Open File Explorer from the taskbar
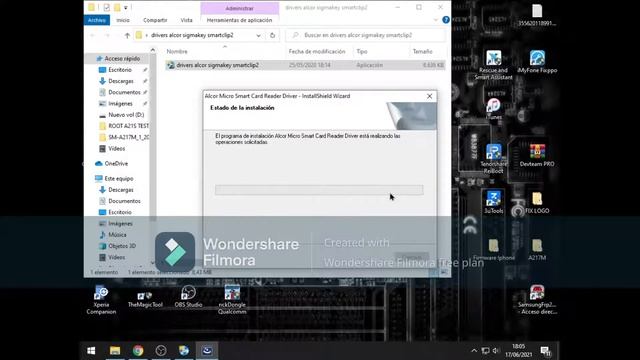Viewport: 640px width, 360px height. coord(115,351)
